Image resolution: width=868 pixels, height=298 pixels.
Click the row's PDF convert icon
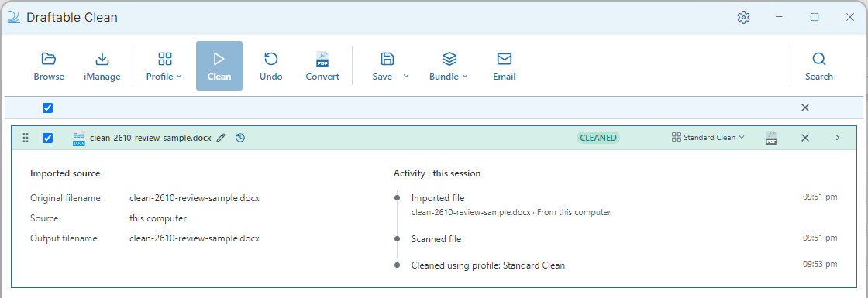[770, 138]
